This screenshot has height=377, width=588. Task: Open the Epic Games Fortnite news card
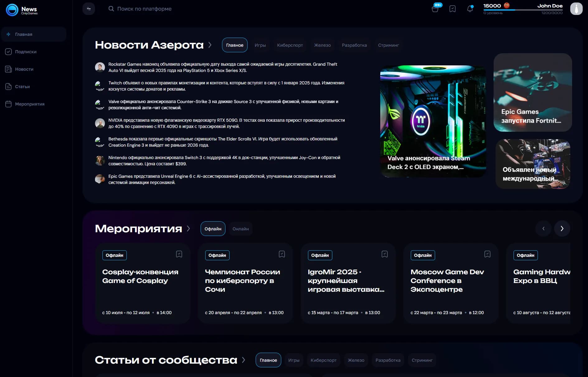[x=532, y=92]
